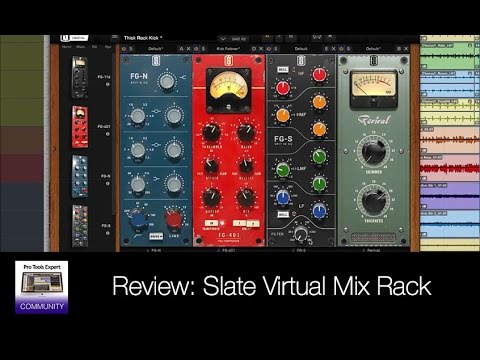Switch to the Harm library tab
480x360 pixels.
(66, 47)
